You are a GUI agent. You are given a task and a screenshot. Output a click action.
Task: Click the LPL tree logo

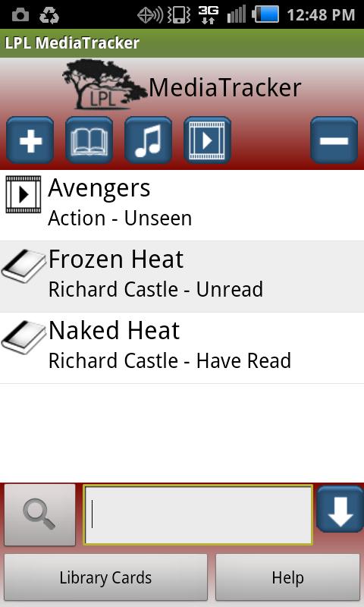105,85
